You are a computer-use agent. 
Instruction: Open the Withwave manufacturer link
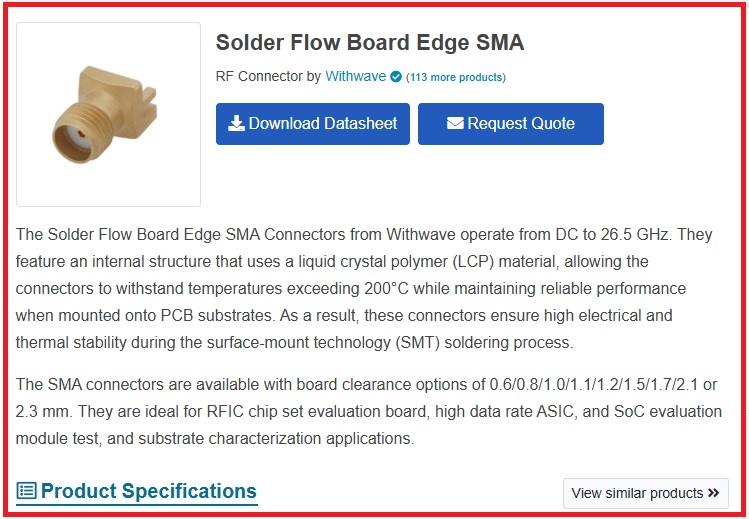pyautogui.click(x=355, y=77)
